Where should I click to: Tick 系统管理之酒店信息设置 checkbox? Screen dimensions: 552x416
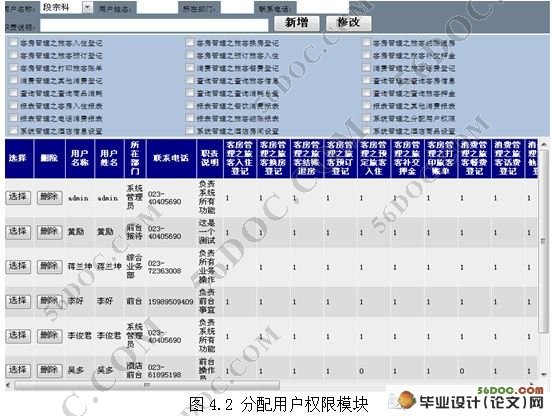pyautogui.click(x=13, y=131)
